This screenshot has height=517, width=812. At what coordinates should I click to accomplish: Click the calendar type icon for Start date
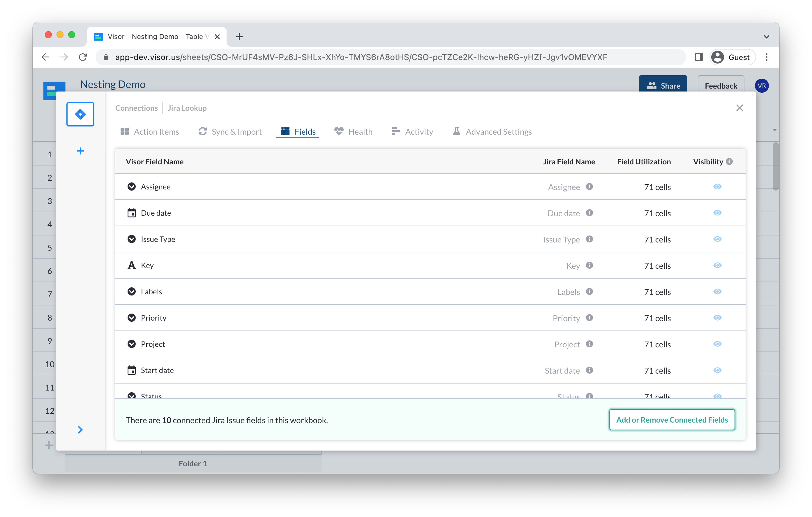[132, 370]
